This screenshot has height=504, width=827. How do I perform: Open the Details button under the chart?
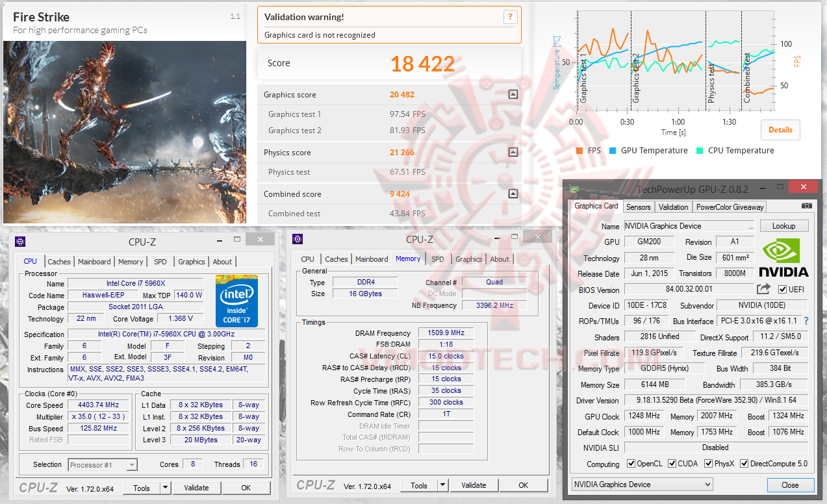coord(780,129)
